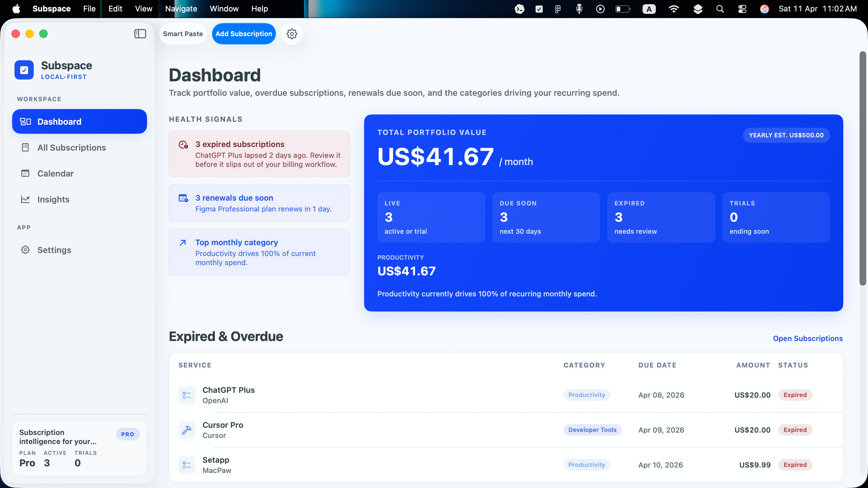
Task: Click the Top monthly category arrow
Action: click(182, 242)
